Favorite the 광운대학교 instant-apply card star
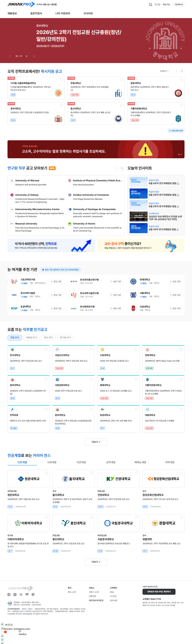The height and width of the screenshot is (644, 192). tap(181, 80)
